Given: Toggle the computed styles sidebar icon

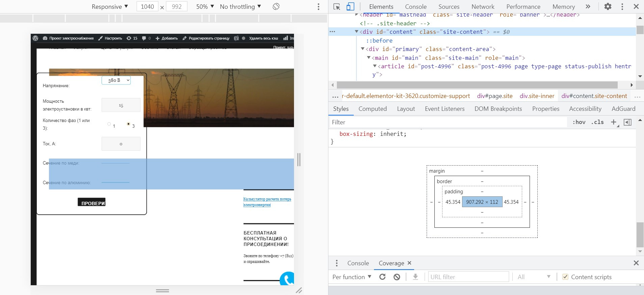Looking at the screenshot, I should coord(627,122).
